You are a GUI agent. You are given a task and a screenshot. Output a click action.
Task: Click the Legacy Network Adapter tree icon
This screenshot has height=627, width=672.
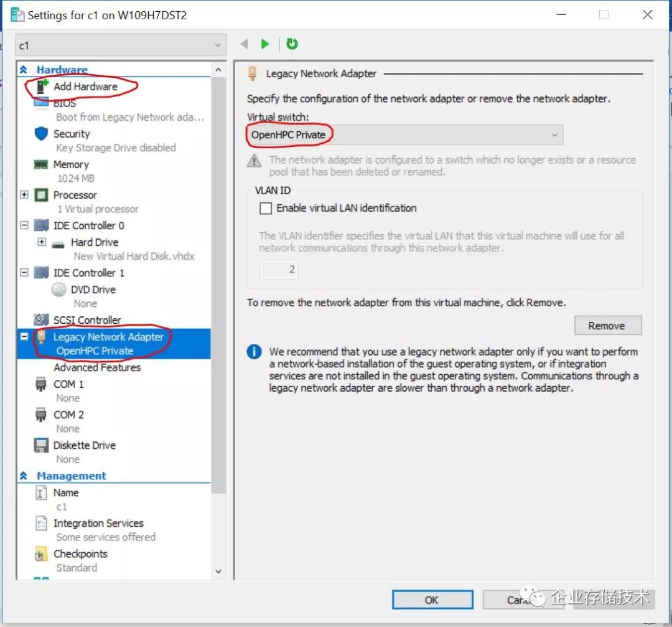point(41,337)
